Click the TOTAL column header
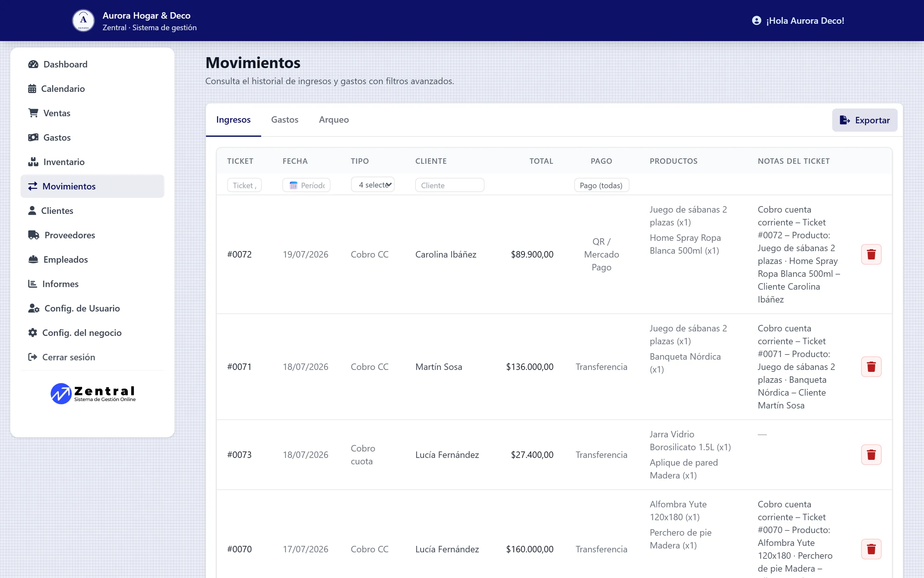 (541, 161)
